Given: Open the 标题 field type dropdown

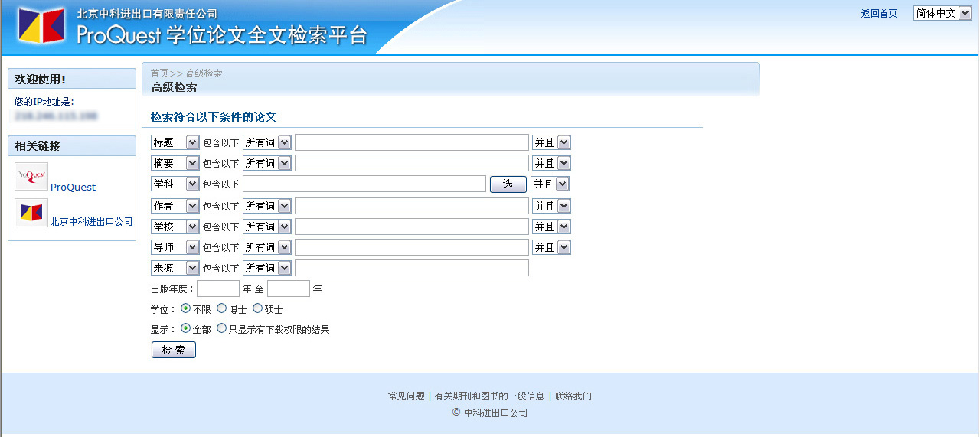Looking at the screenshot, I should click(175, 142).
